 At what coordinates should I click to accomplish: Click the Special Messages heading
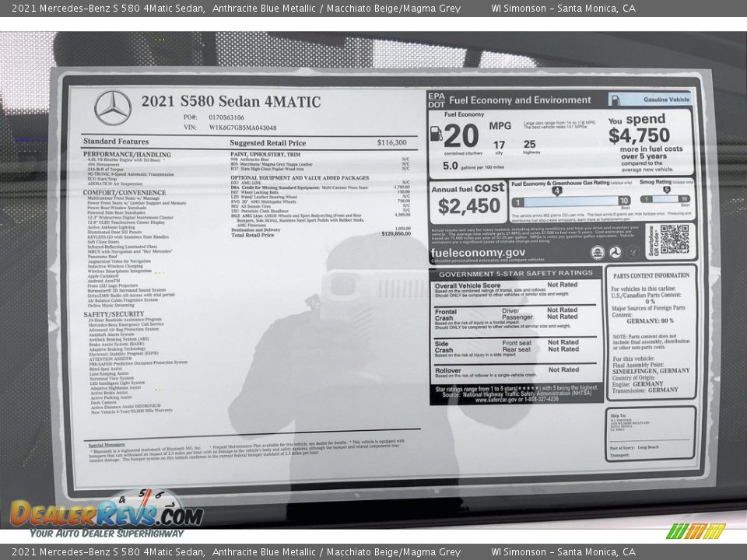point(107,445)
